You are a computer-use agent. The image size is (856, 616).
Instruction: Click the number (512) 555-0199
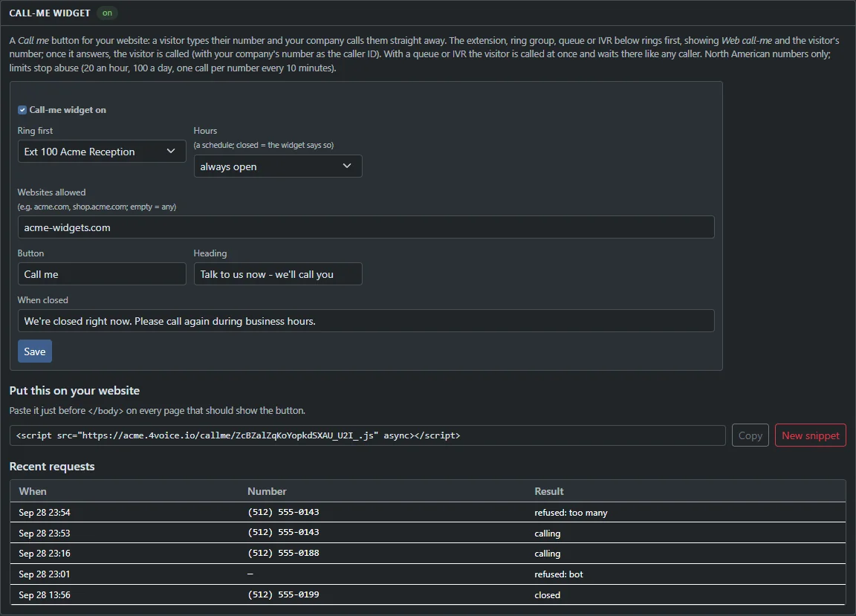pyautogui.click(x=283, y=594)
